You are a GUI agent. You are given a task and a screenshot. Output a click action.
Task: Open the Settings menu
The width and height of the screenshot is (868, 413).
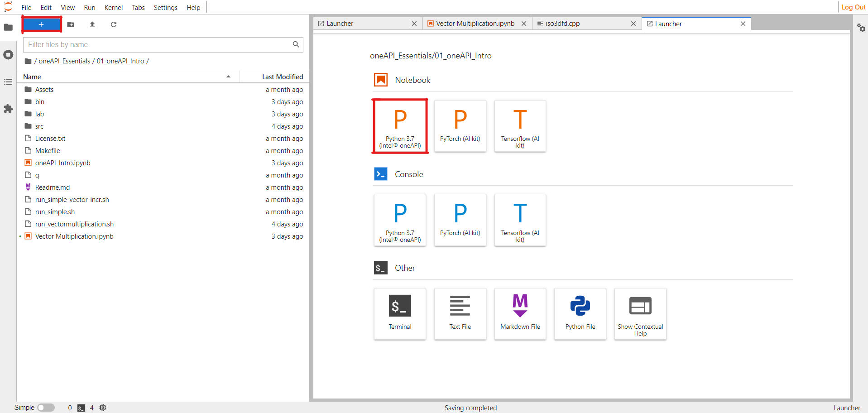coord(165,7)
